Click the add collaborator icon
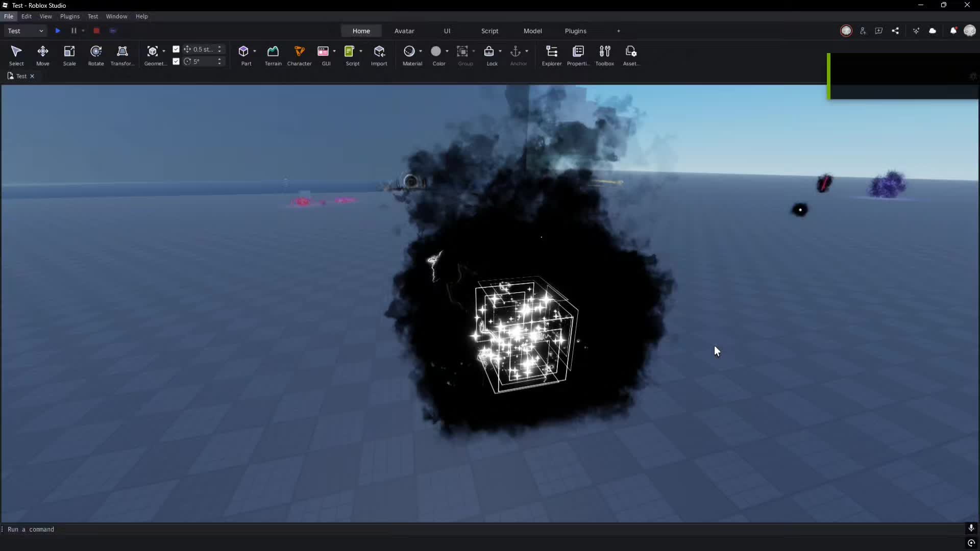980x551 pixels. [863, 31]
